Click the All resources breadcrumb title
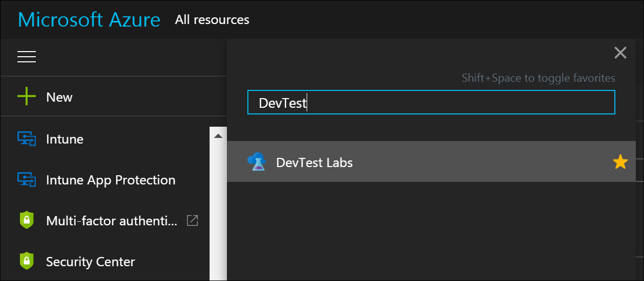This screenshot has width=644, height=281. [x=212, y=20]
